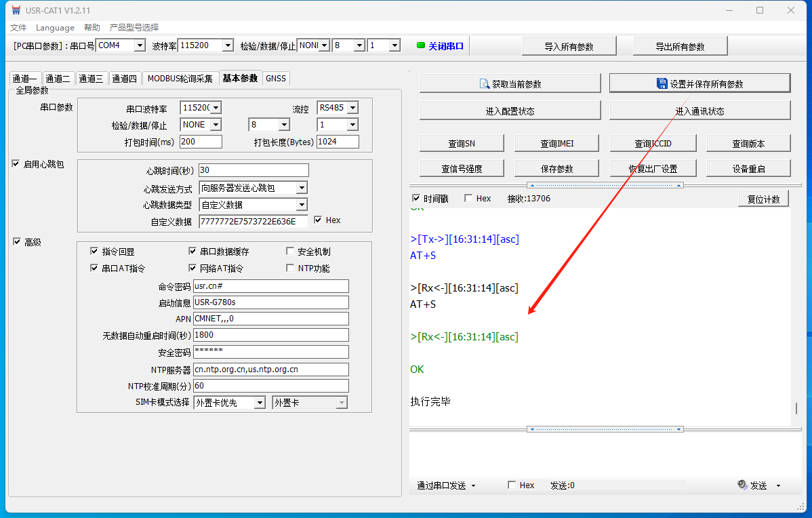Open the 串口号 COM4 dropdown
This screenshot has height=518, width=812.
pos(140,45)
